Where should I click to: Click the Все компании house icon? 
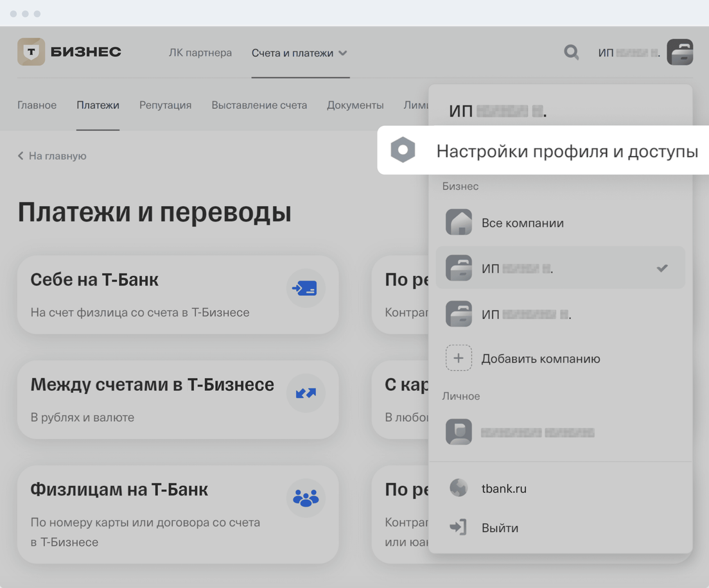pyautogui.click(x=459, y=222)
